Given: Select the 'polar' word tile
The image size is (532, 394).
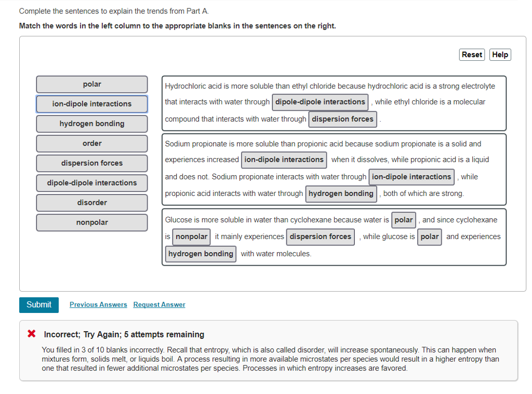Looking at the screenshot, I should point(91,84).
